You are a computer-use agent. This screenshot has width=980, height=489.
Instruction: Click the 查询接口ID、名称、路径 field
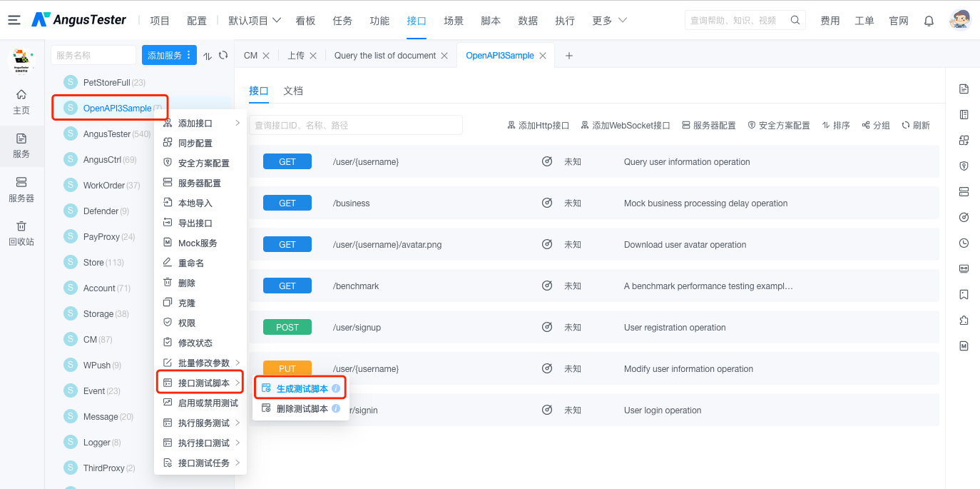(356, 125)
